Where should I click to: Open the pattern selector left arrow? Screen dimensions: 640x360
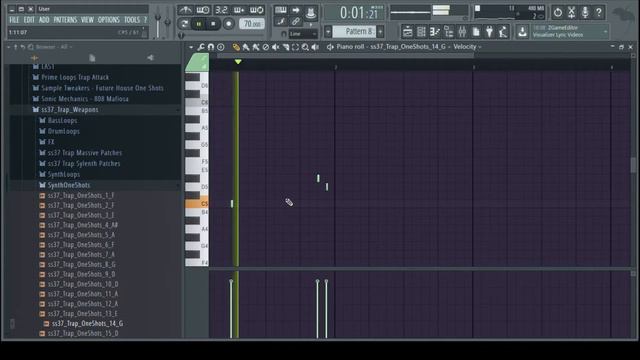(x=328, y=31)
